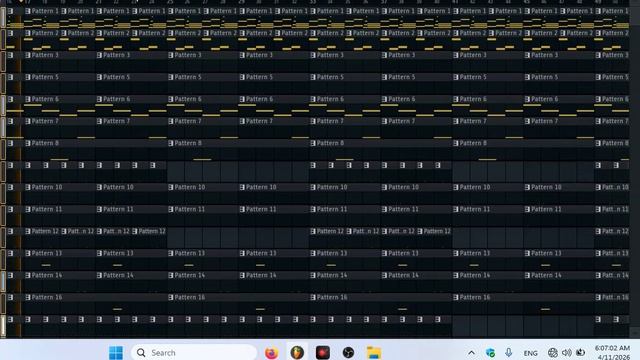
Task: Open the clock showing 6:07:02 AM
Action: click(612, 348)
